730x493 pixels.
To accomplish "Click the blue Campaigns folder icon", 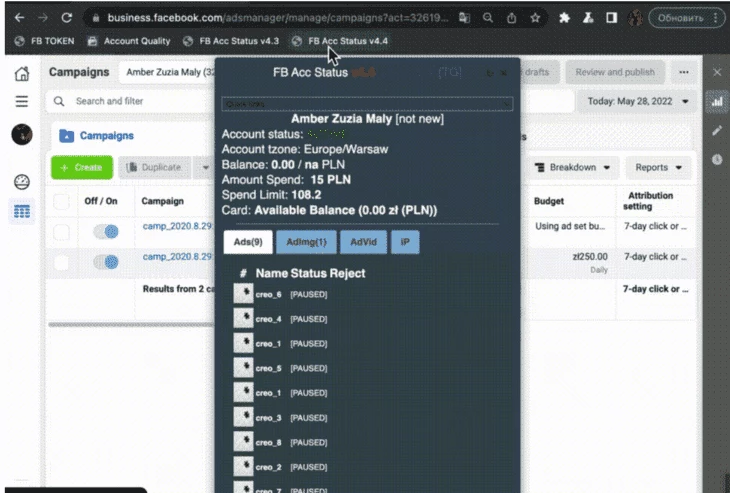I will pos(67,136).
